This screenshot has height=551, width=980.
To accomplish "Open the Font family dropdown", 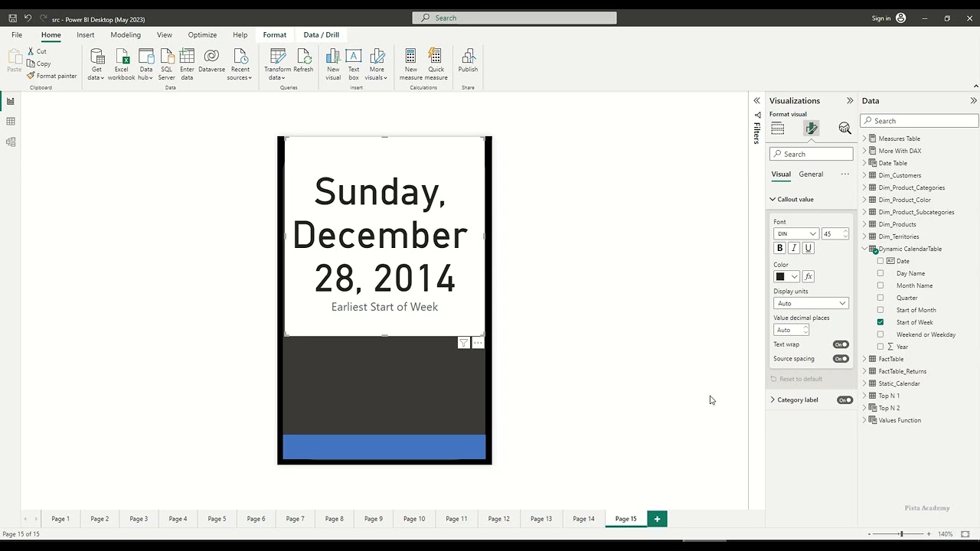I will pos(796,234).
